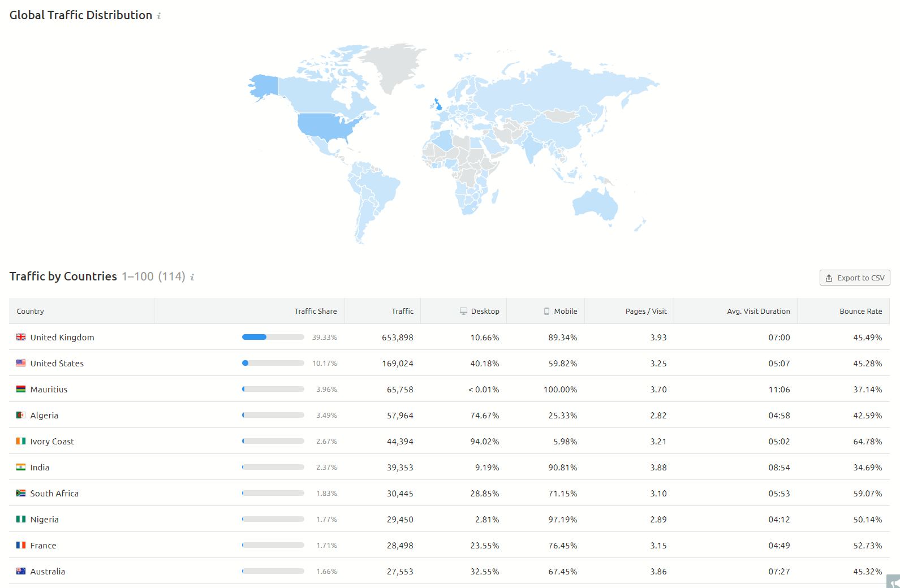Click the Algeria flag icon
This screenshot has height=588, width=900.
[21, 415]
